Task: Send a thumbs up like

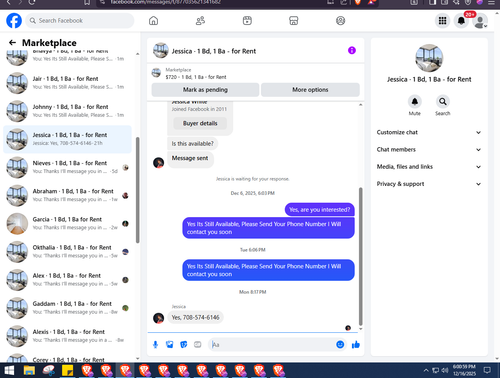Action: pyautogui.click(x=356, y=344)
